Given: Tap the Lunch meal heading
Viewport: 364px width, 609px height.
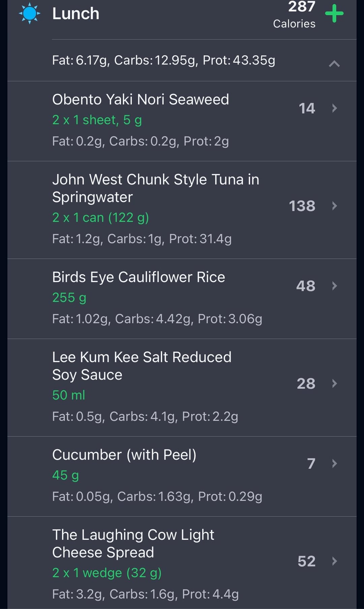Looking at the screenshot, I should coord(76,13).
